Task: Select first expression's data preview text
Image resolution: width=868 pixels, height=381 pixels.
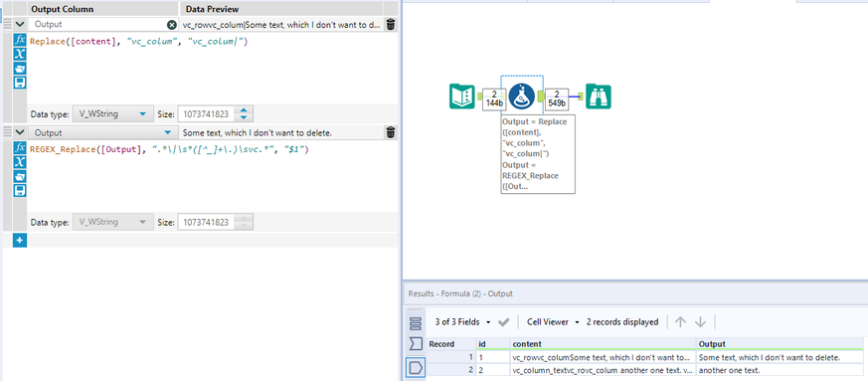Action: point(281,25)
